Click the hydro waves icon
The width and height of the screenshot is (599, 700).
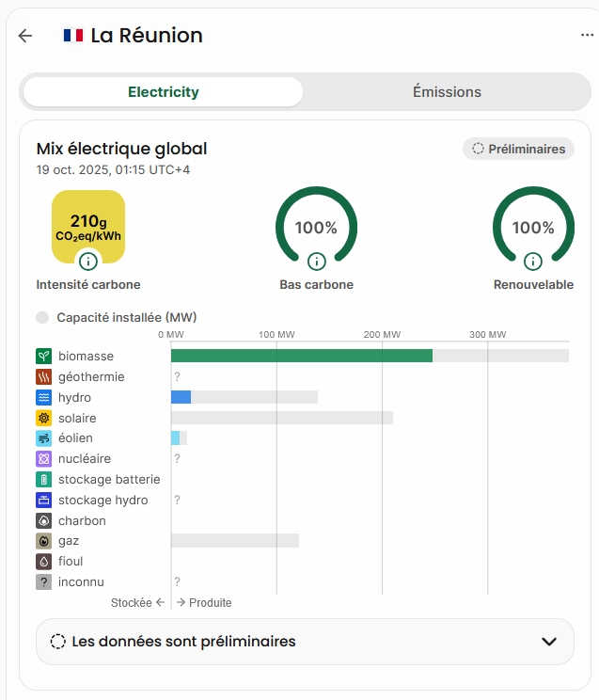point(43,398)
